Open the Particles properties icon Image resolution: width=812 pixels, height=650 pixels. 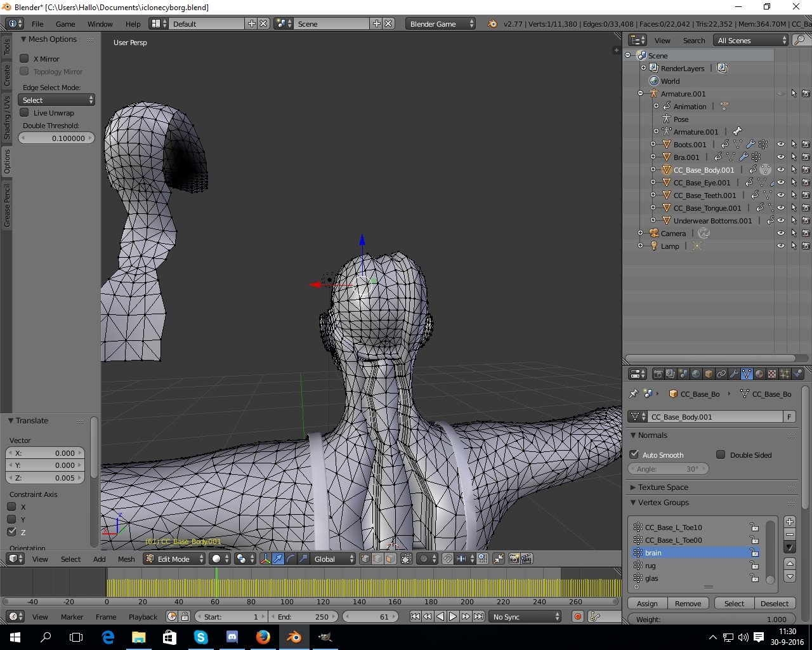(x=785, y=374)
